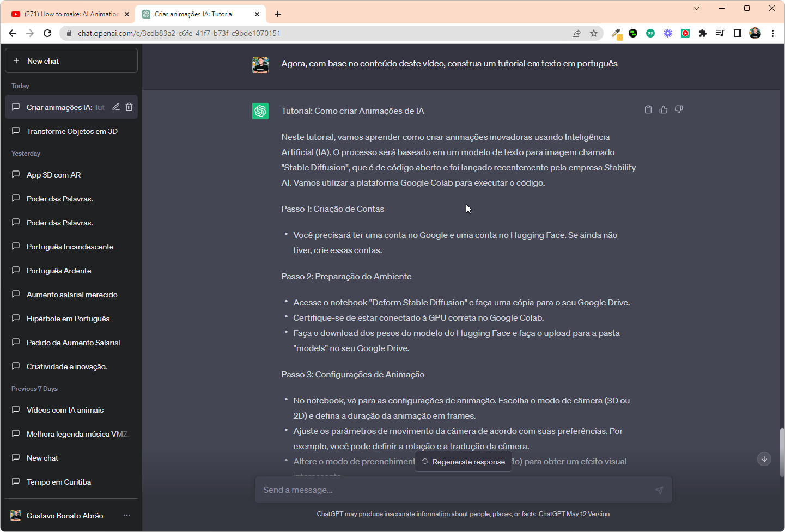View site information via the padlock icon
This screenshot has width=785, height=532.
69,33
